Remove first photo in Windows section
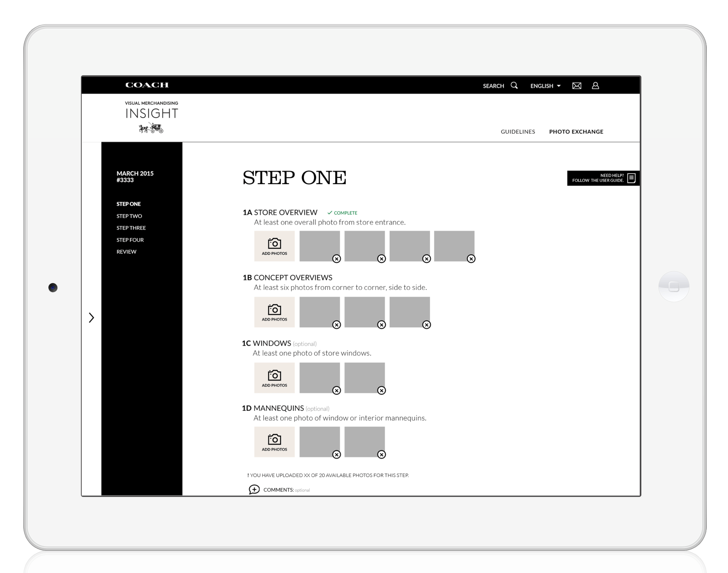The height and width of the screenshot is (573, 728). (x=336, y=391)
